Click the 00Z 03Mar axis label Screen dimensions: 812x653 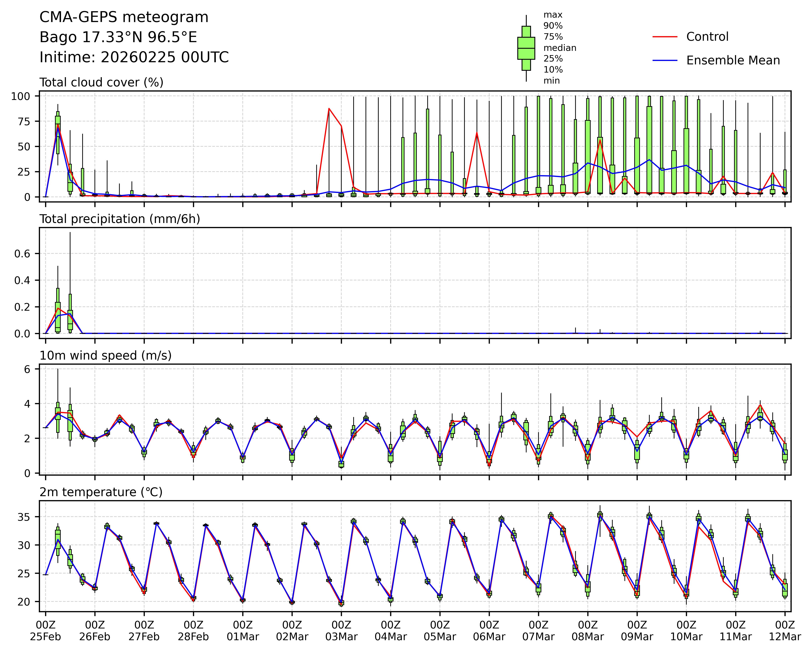coord(341,631)
